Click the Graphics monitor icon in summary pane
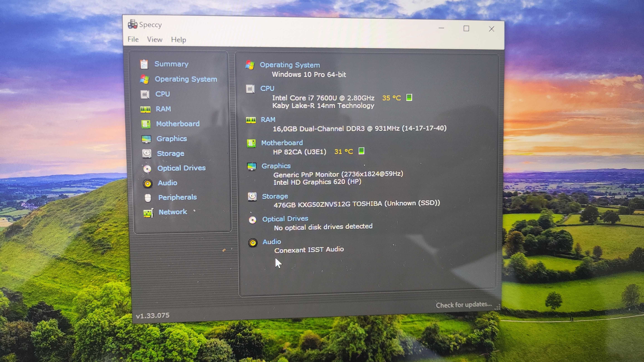The height and width of the screenshot is (362, 644). coord(252,166)
